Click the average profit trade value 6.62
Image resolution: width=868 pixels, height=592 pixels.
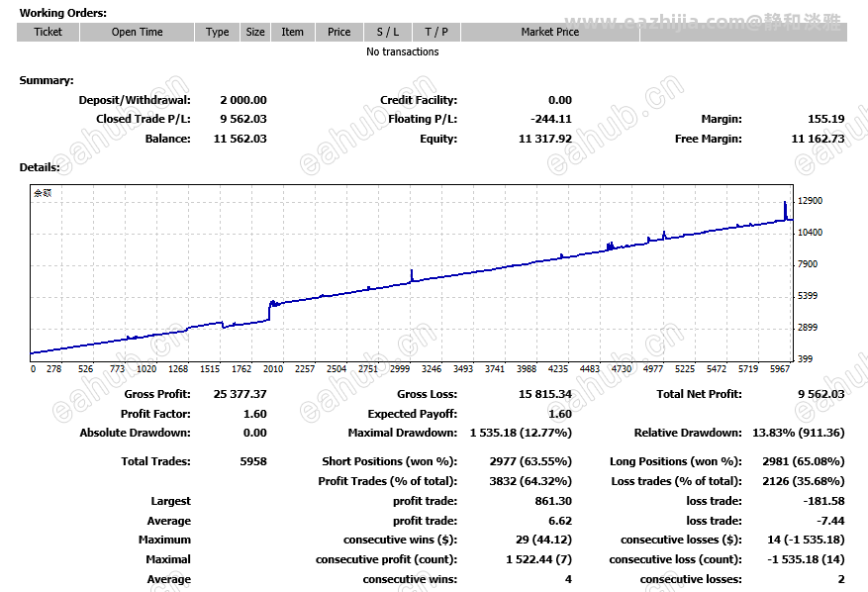(x=560, y=521)
